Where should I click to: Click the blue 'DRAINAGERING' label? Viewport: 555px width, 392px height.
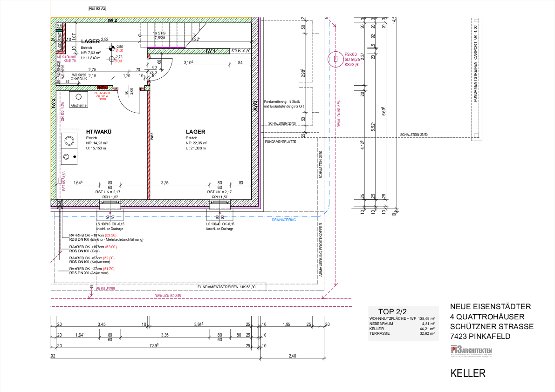[x=284, y=220]
